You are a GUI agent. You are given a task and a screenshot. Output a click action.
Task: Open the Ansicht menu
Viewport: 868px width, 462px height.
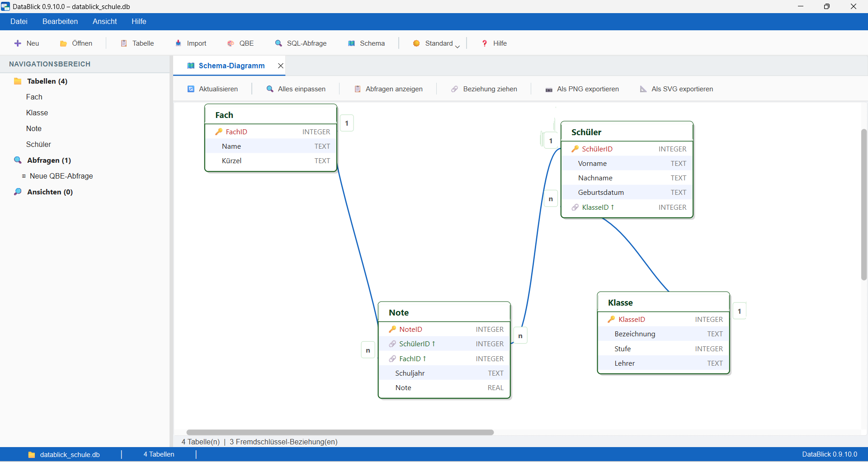[105, 21]
